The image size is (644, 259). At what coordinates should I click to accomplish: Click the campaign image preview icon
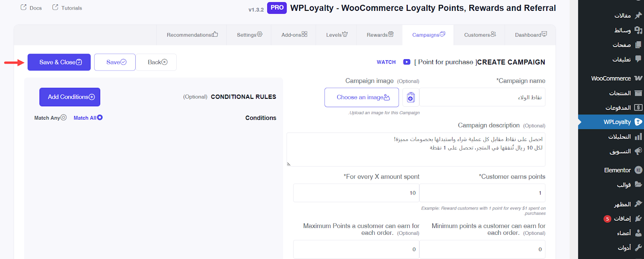point(411,97)
